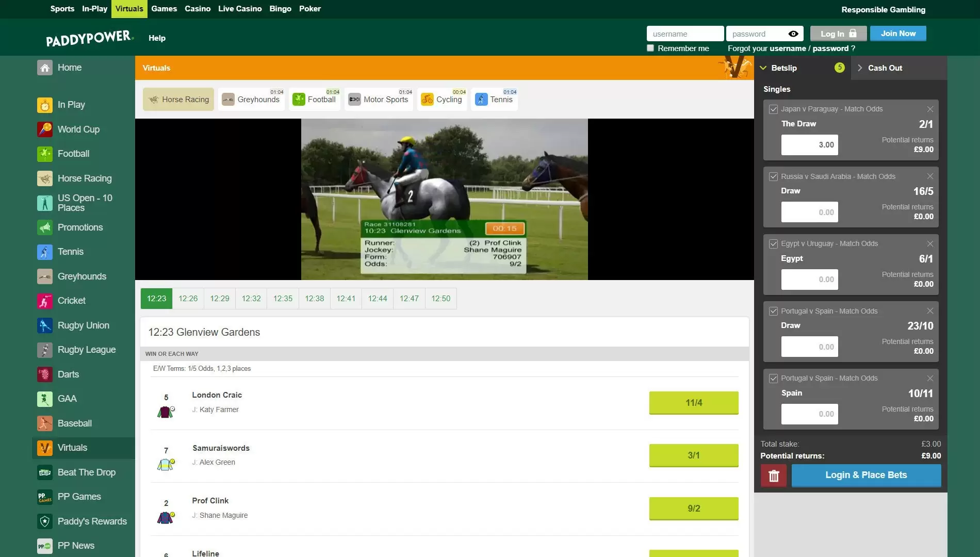Select the Horse Racing virtual tab
The height and width of the screenshot is (557, 980).
(178, 99)
